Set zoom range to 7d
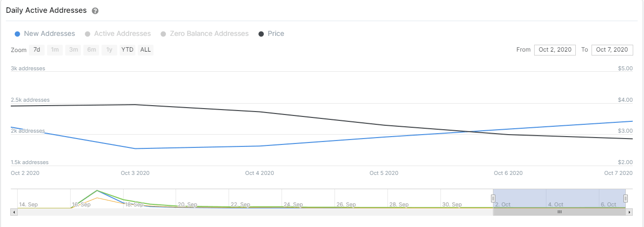This screenshot has width=644, height=227. [36, 50]
